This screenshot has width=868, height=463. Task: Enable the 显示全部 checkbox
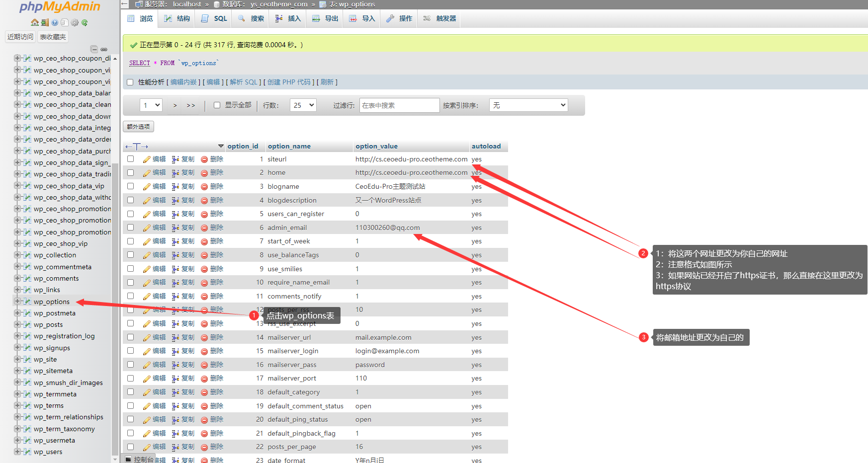tap(217, 105)
